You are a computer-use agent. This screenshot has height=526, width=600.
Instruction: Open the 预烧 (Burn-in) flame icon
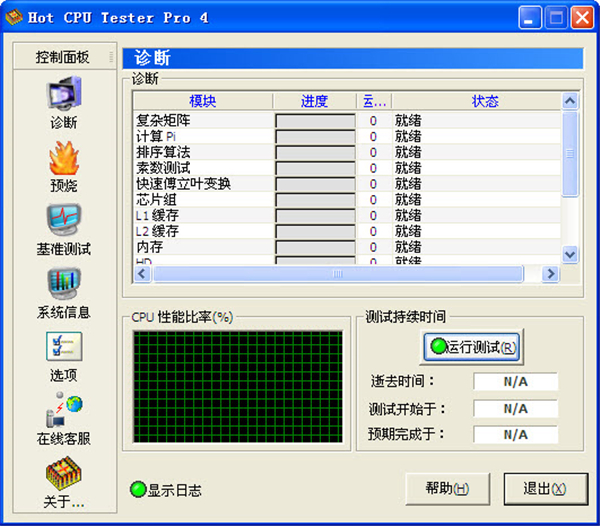pyautogui.click(x=64, y=158)
